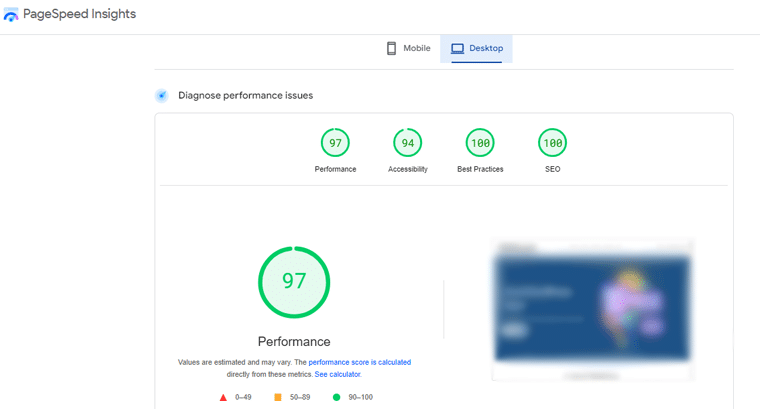Click the SEO label
Image resolution: width=760 pixels, height=409 pixels.
tap(553, 169)
